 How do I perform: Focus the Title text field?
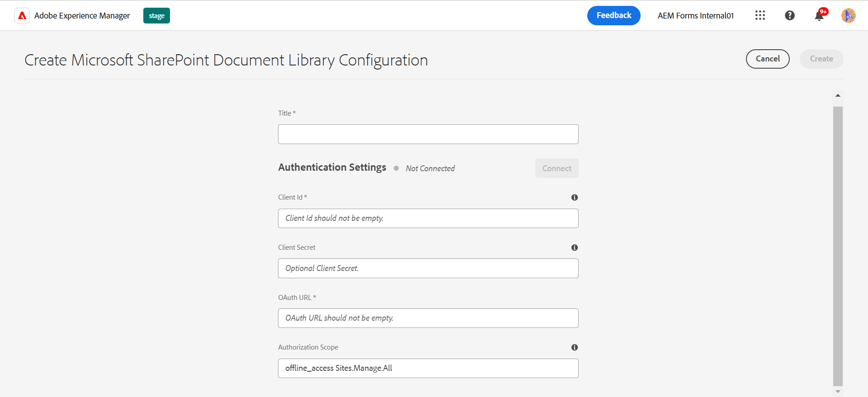tap(428, 134)
